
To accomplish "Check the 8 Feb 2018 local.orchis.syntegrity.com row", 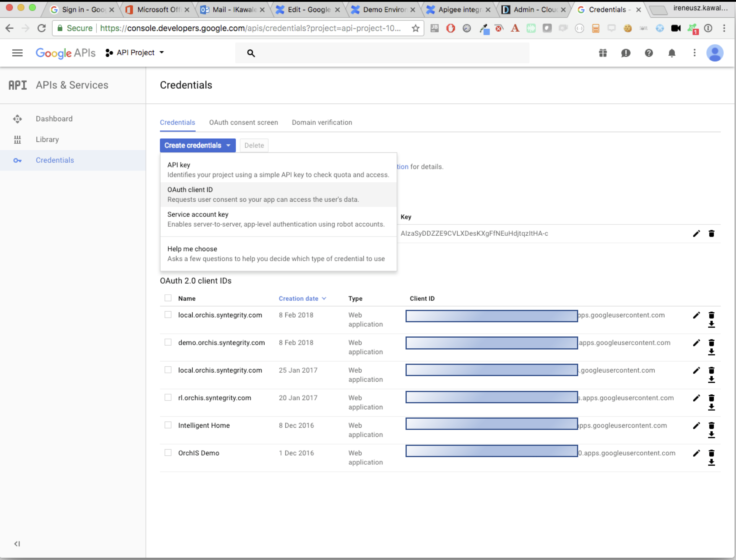I will [168, 315].
